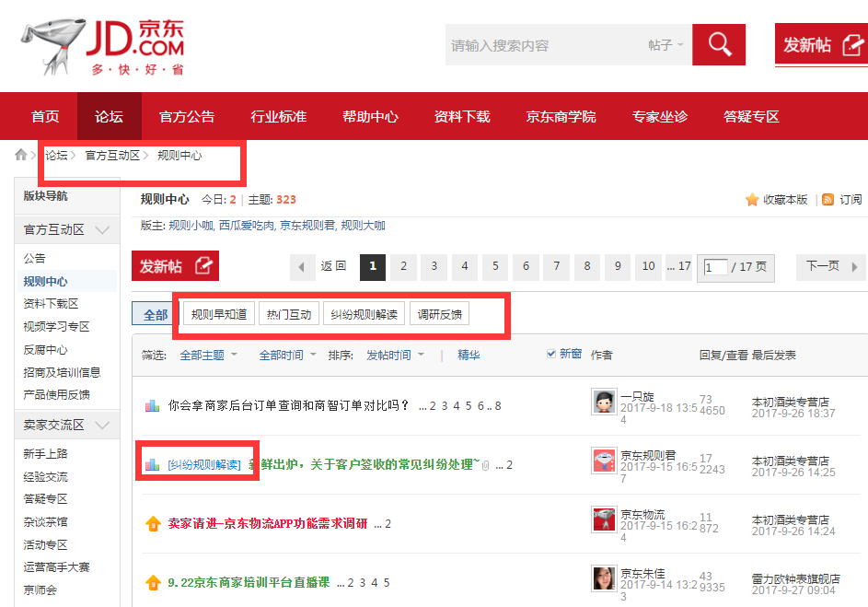Image resolution: width=868 pixels, height=607 pixels.
Task: Click the page number input field
Action: coord(715,267)
